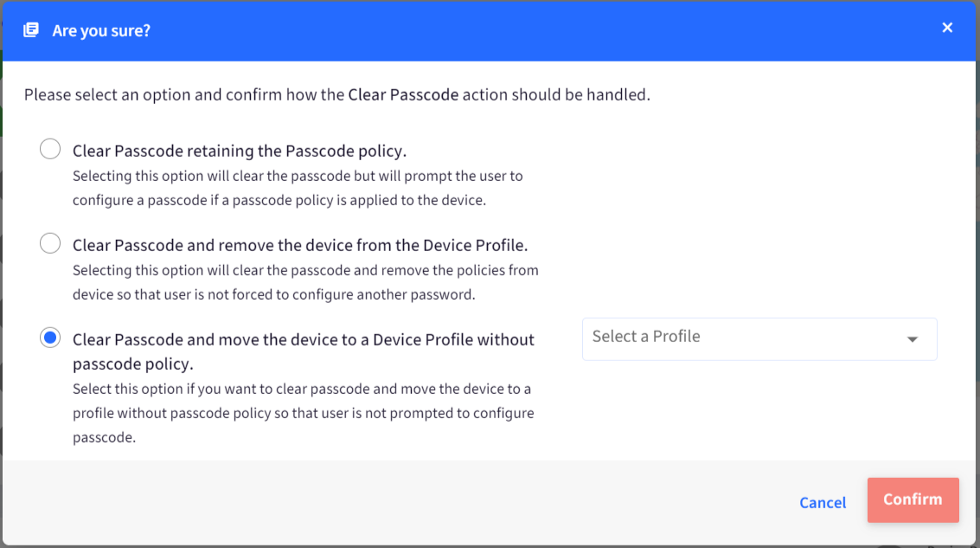
Task: Click the description under the move device option
Action: [x=303, y=413]
